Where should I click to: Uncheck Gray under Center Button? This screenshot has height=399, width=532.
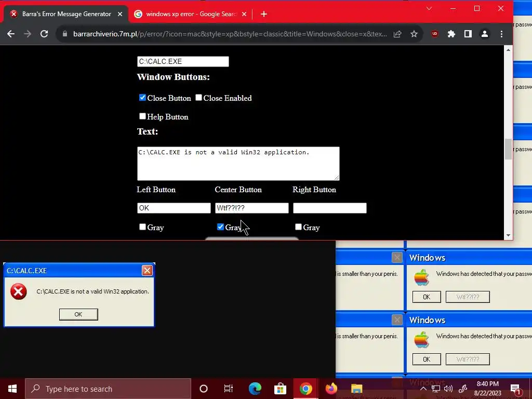tap(220, 227)
